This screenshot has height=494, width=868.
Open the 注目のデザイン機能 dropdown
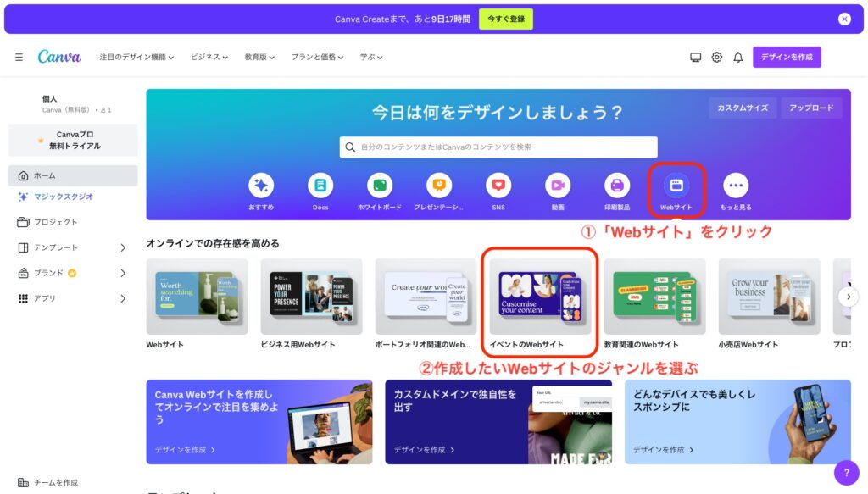(136, 57)
